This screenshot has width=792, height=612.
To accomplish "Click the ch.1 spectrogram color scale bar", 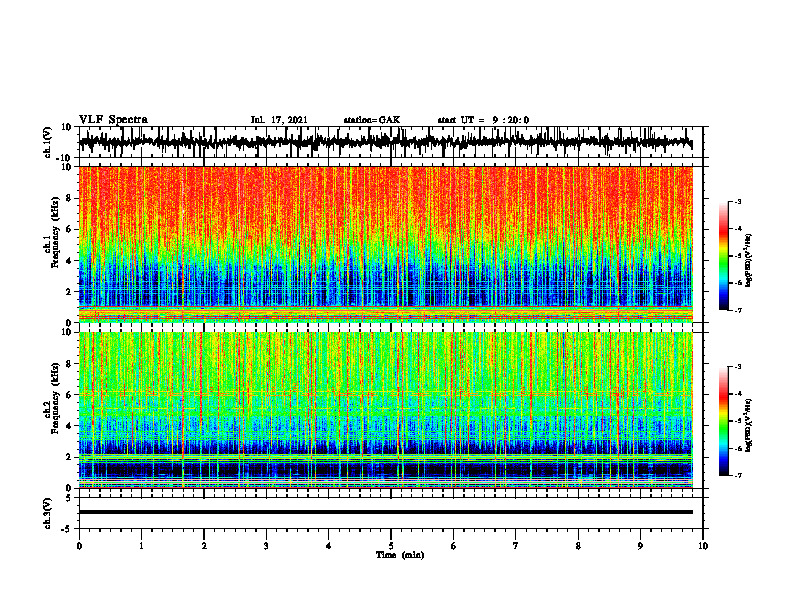I will [x=723, y=256].
